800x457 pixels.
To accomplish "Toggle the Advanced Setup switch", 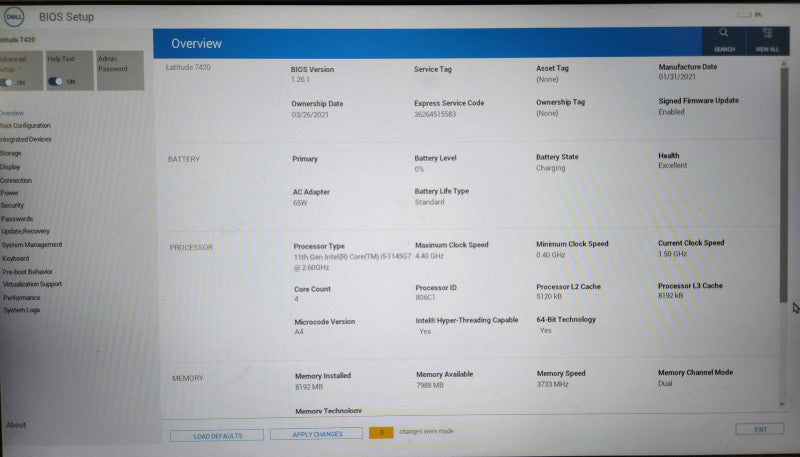I will [7, 82].
